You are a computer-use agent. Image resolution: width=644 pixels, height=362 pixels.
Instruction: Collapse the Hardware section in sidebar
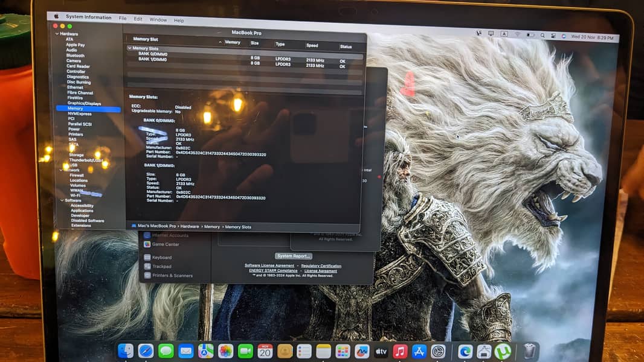click(x=57, y=34)
